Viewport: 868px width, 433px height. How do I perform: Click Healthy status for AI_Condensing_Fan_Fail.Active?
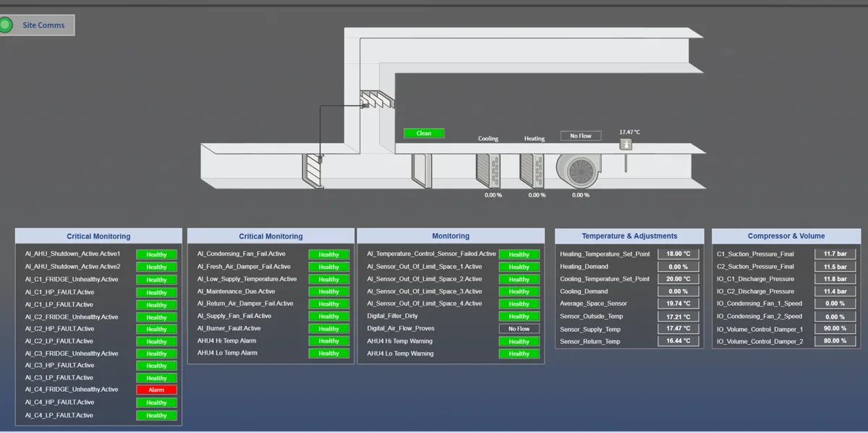pyautogui.click(x=329, y=254)
